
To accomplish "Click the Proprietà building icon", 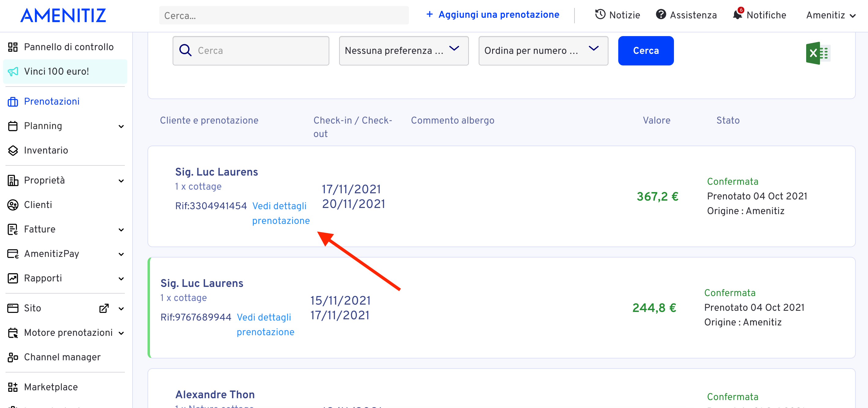I will [x=13, y=180].
